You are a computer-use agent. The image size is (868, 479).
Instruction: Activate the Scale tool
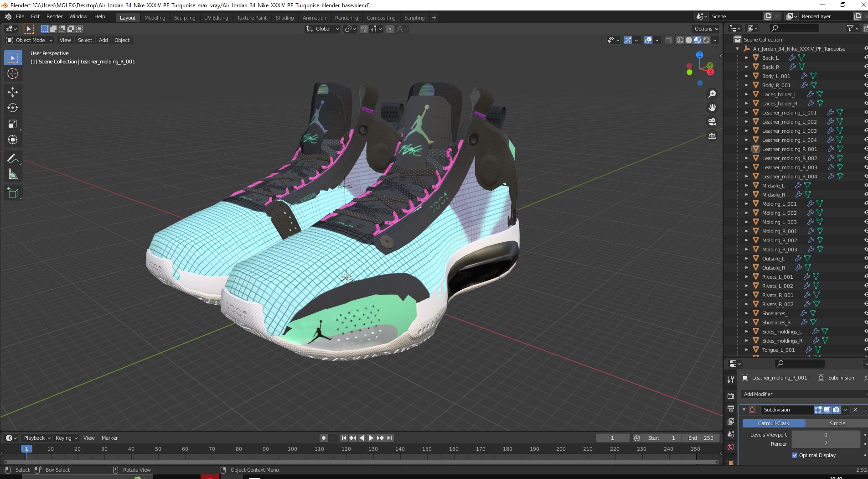coord(13,124)
